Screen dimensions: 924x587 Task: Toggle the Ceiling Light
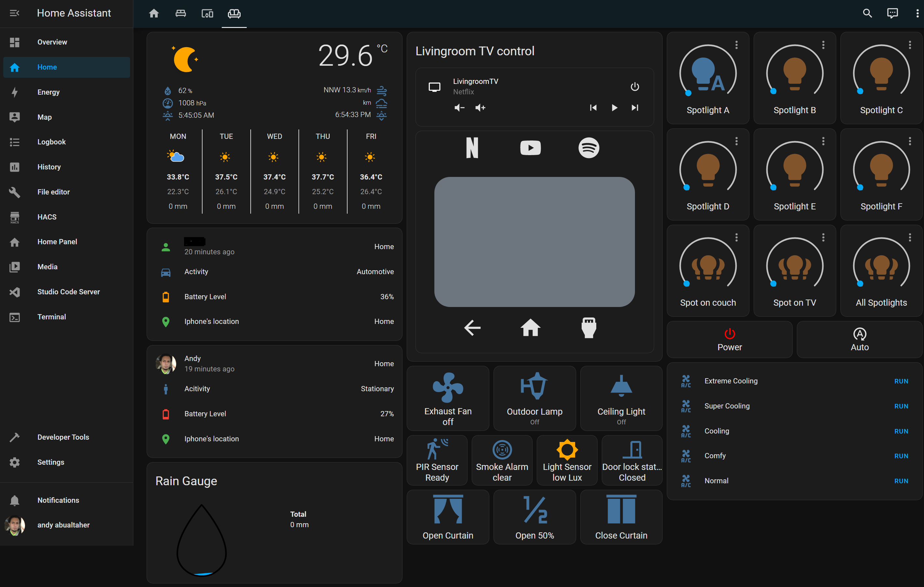tap(621, 398)
